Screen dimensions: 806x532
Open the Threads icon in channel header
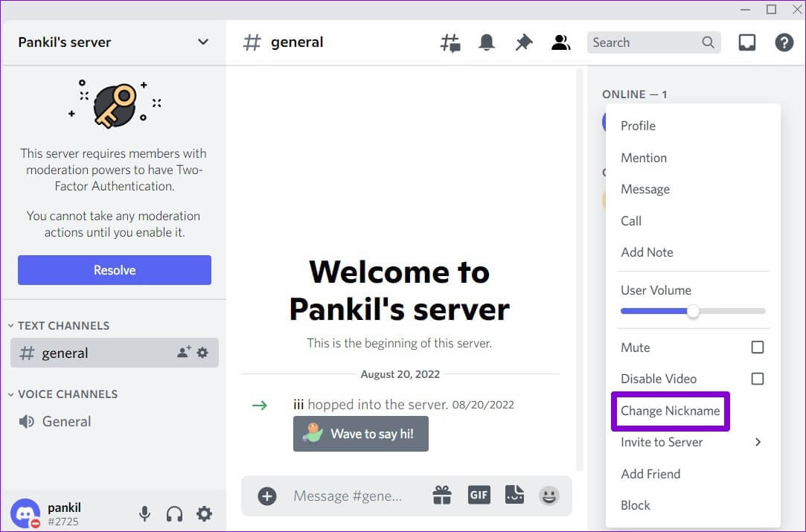pyautogui.click(x=450, y=42)
